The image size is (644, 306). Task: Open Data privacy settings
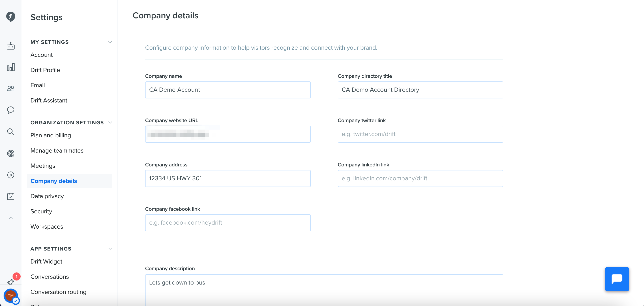47,196
